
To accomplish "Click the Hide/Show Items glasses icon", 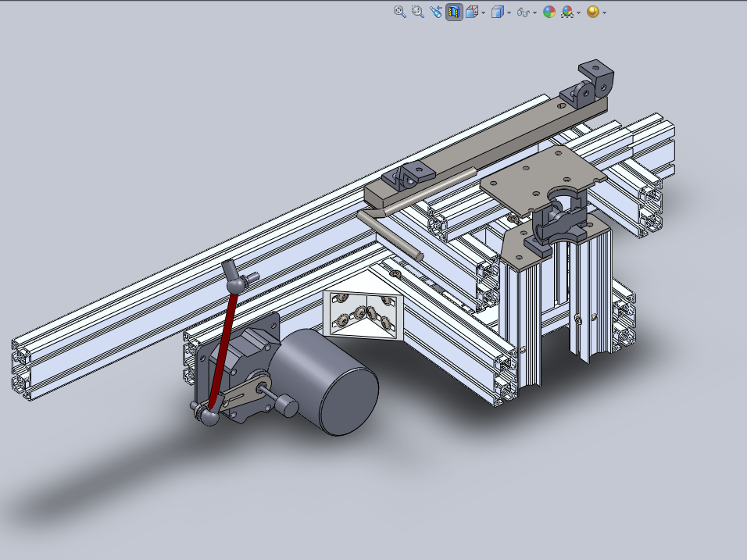I will coord(523,12).
